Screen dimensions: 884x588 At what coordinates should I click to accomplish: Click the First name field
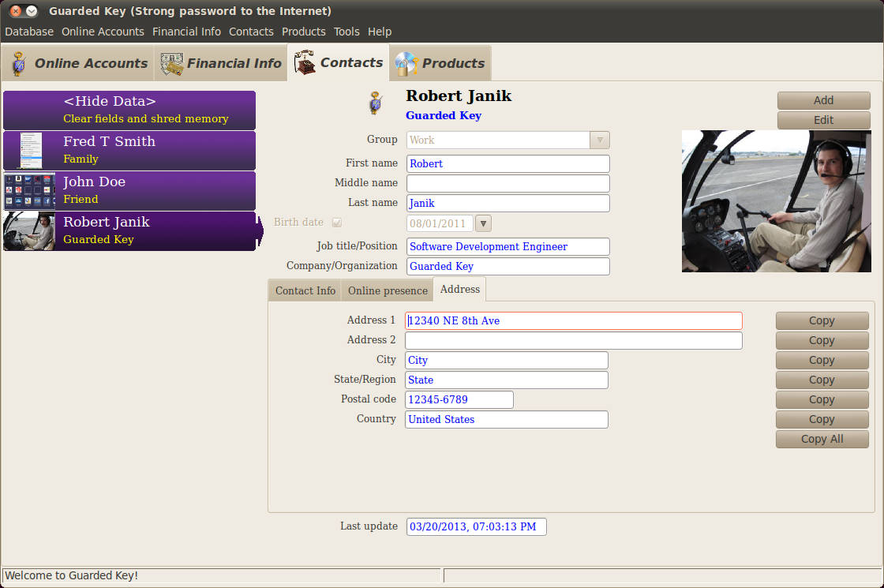click(x=508, y=163)
